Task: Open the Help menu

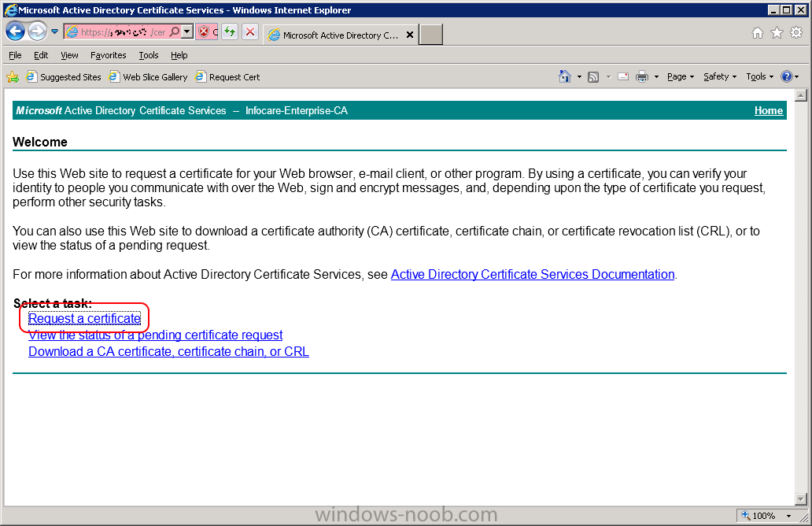Action: click(x=179, y=55)
